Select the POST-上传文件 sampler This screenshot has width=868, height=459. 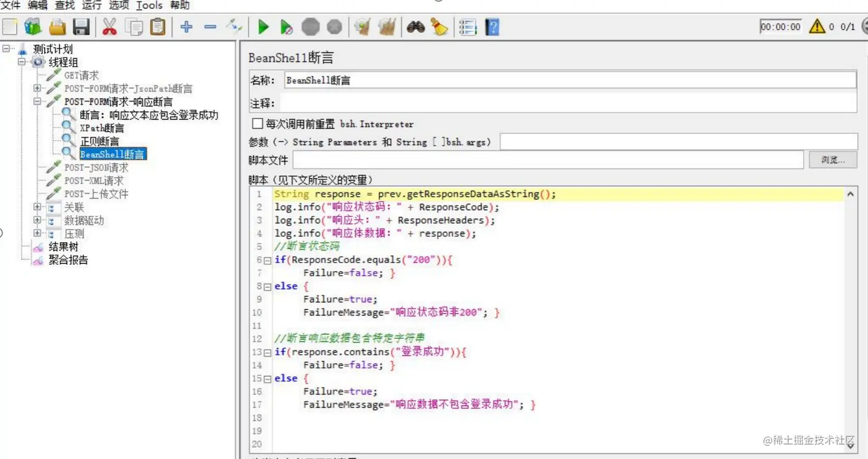coord(96,194)
